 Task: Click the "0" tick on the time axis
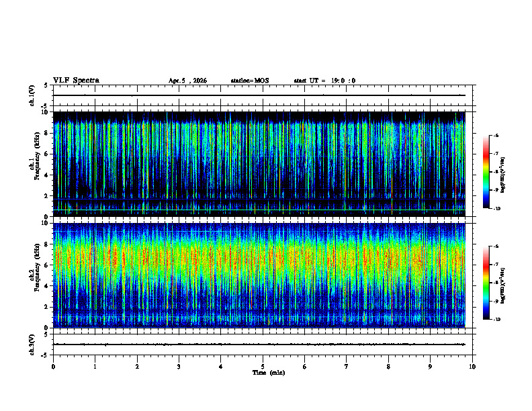pyautogui.click(x=53, y=367)
